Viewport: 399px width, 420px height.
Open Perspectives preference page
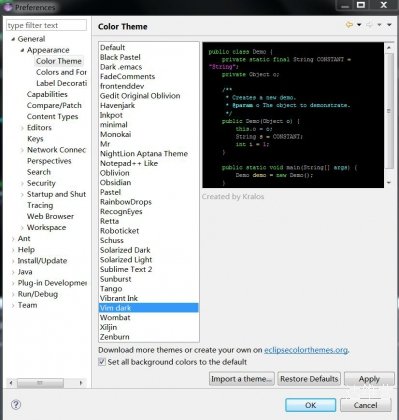pyautogui.click(x=49, y=161)
